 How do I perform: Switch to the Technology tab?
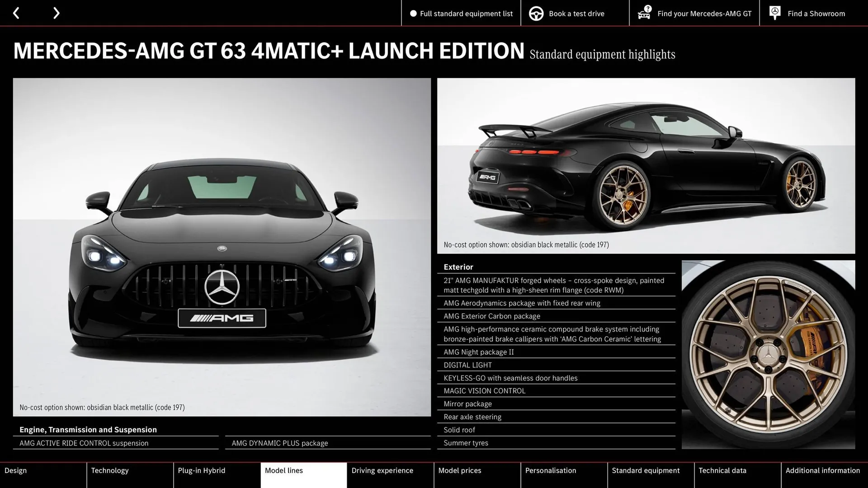[x=130, y=475]
